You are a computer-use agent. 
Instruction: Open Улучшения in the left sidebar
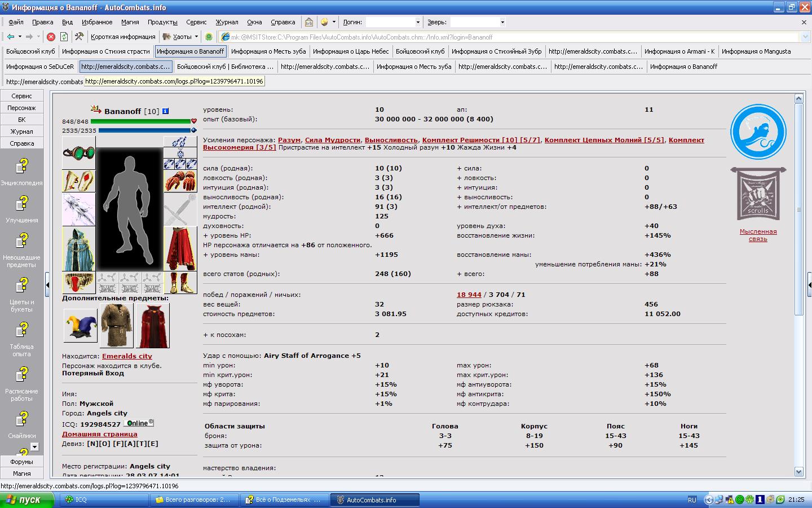point(21,209)
